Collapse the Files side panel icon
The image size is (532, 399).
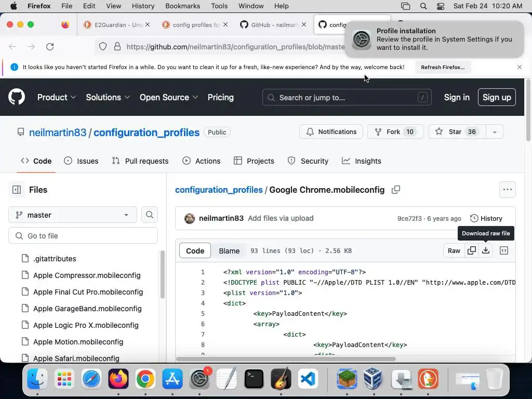coord(16,190)
